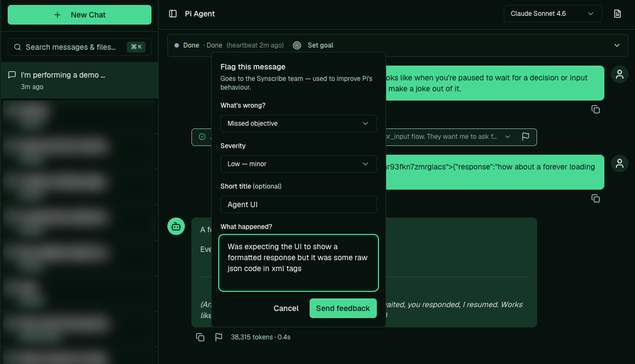Open the What's wrong dropdown
Screen dimensions: 635x364
(x=299, y=124)
